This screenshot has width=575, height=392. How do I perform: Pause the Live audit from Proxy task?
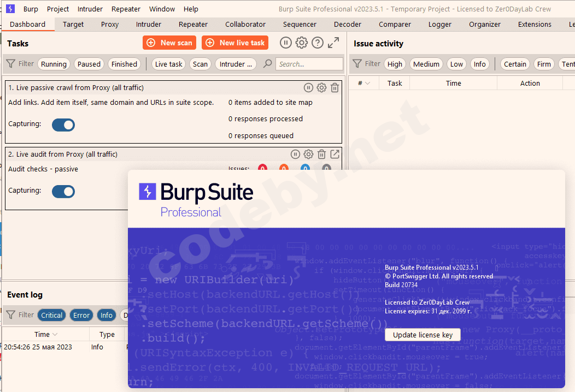click(295, 155)
